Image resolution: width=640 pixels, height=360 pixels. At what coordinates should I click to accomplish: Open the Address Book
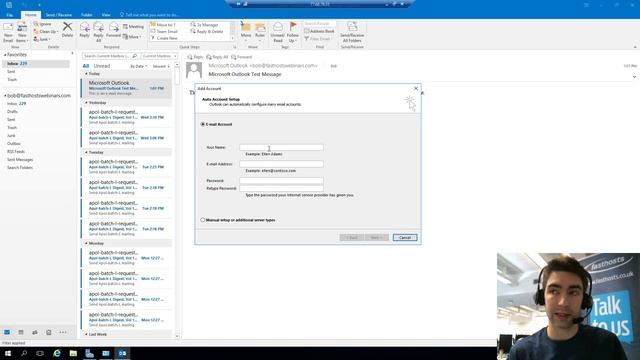click(x=319, y=31)
